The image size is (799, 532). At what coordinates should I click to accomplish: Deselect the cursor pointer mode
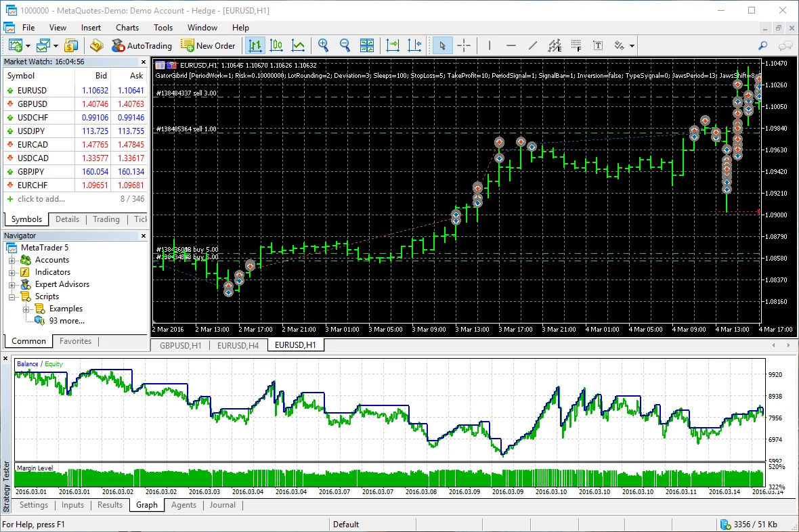[442, 45]
